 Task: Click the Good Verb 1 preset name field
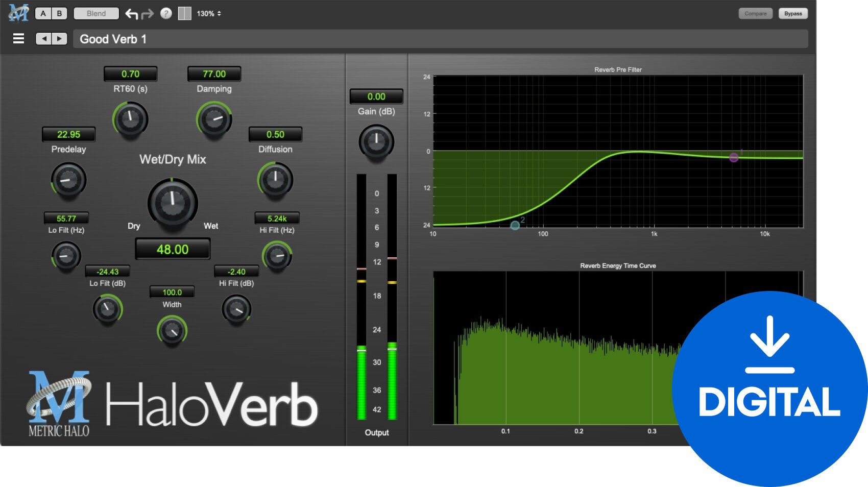441,39
